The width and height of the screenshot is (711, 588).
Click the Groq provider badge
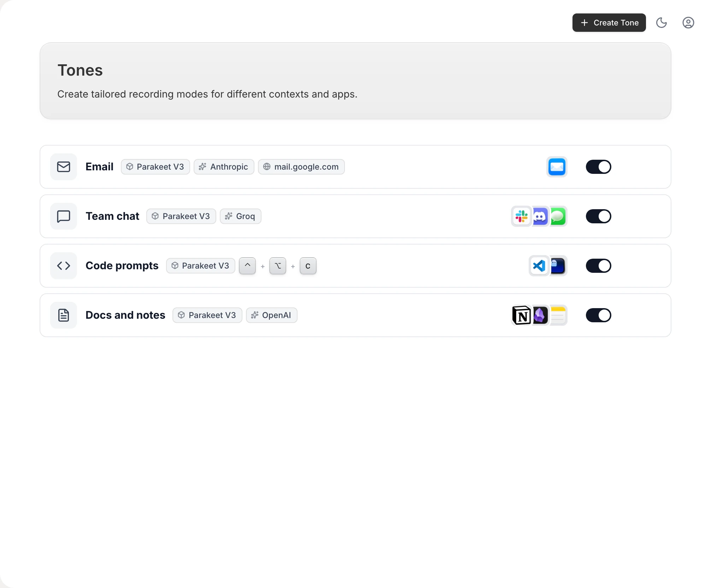240,216
